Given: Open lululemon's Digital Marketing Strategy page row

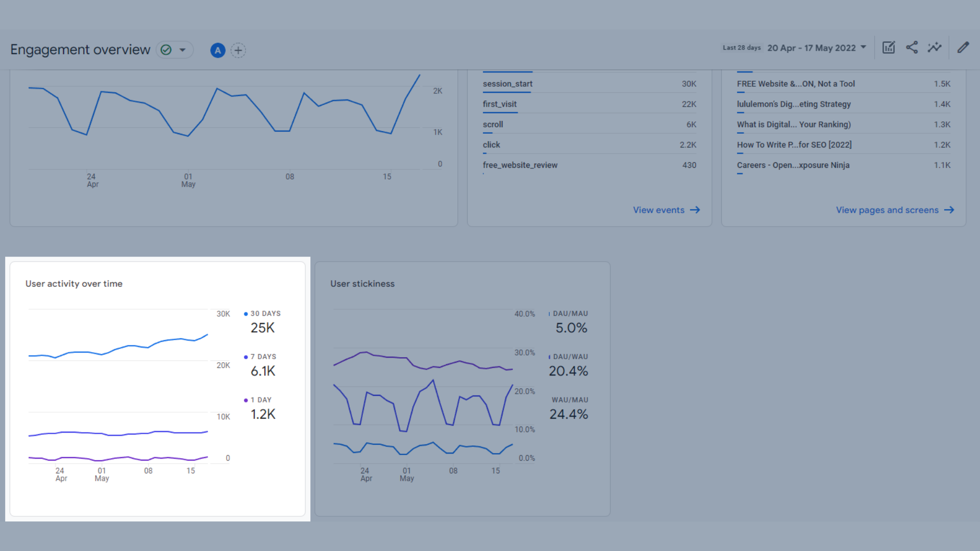Looking at the screenshot, I should [793, 104].
